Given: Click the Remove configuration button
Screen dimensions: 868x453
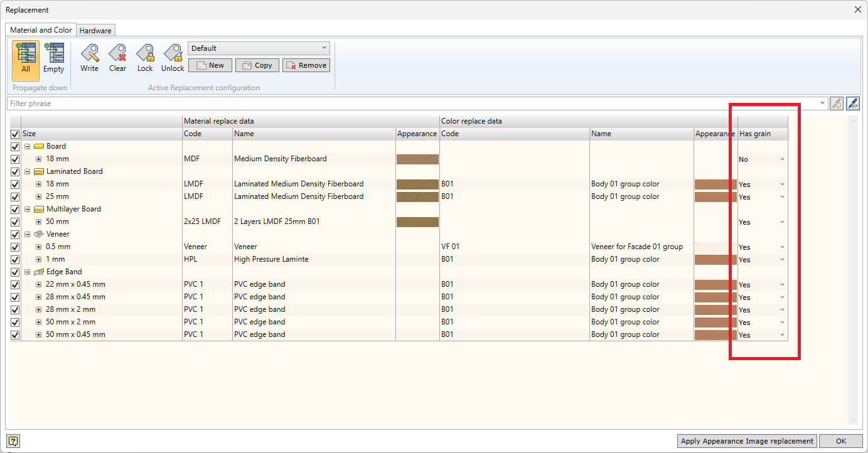Looking at the screenshot, I should [x=306, y=65].
